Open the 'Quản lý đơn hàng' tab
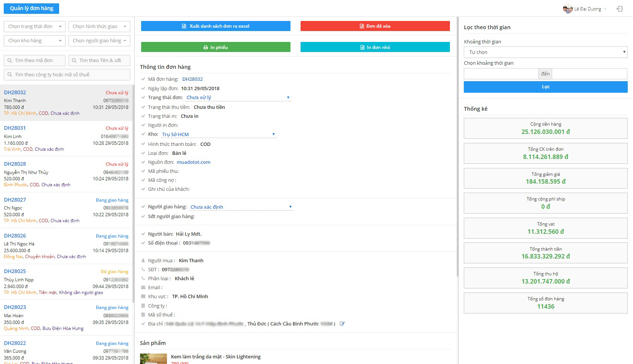This screenshot has width=633, height=364. (31, 8)
